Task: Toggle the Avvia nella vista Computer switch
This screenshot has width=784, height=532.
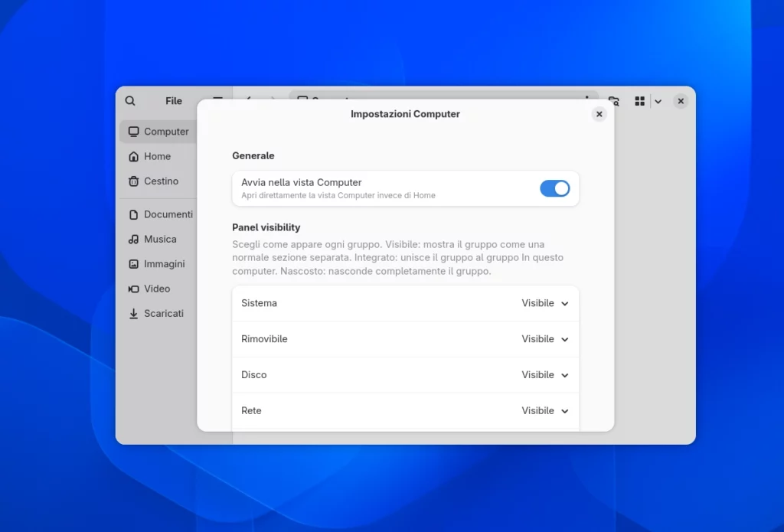Action: click(554, 188)
